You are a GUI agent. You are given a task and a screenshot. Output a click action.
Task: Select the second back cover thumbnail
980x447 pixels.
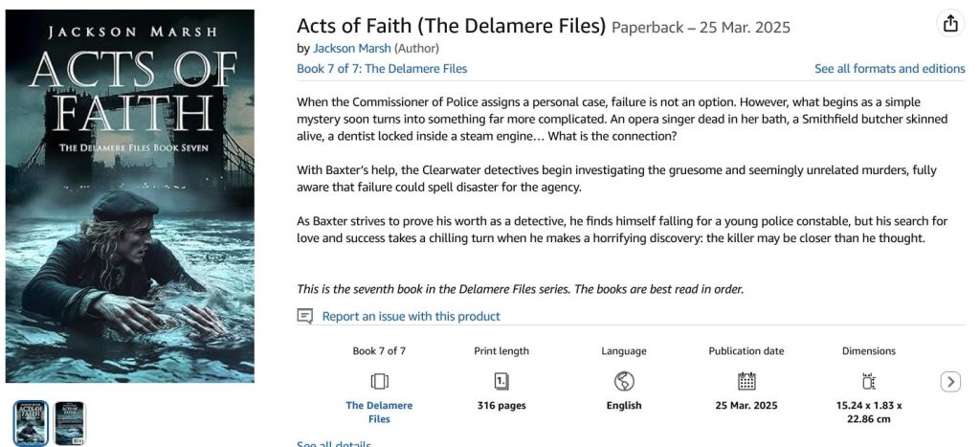click(69, 422)
